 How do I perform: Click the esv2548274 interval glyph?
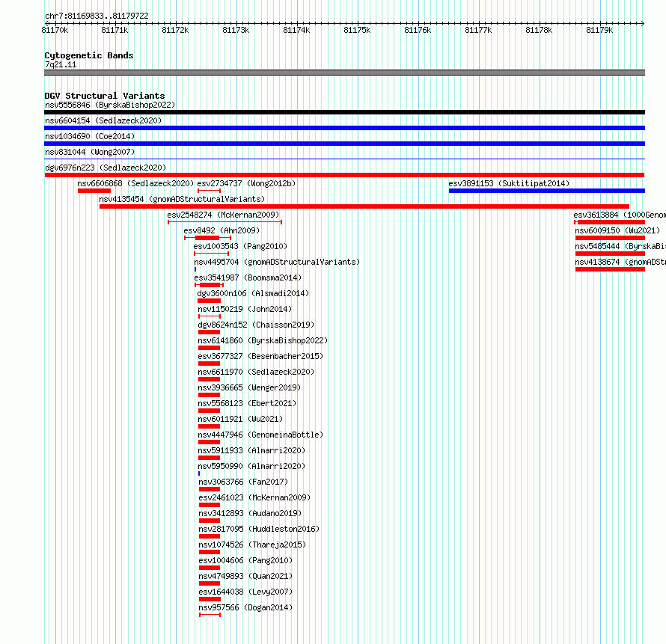(224, 222)
